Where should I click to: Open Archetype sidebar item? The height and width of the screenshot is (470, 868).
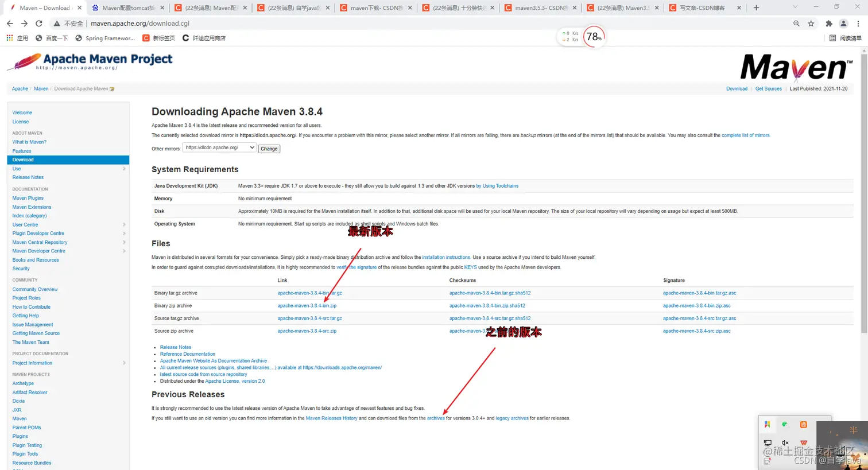click(x=23, y=383)
